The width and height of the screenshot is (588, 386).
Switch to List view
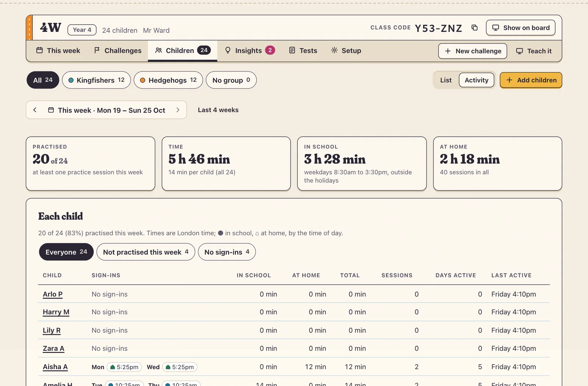click(446, 80)
